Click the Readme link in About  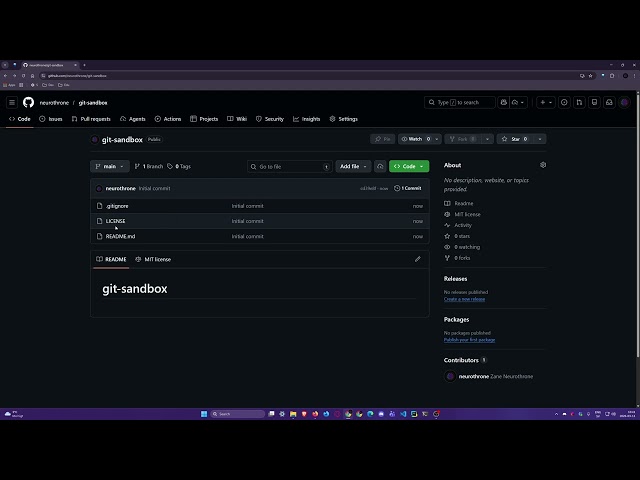[x=459, y=203]
